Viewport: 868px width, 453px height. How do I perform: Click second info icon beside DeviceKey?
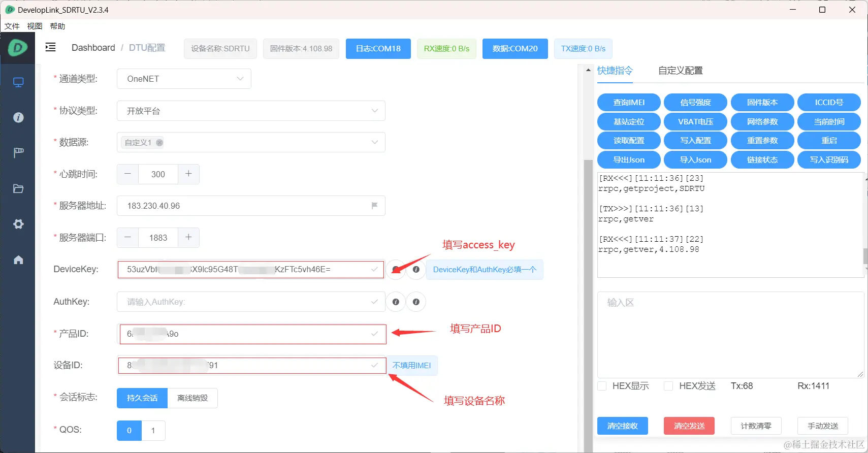click(416, 270)
